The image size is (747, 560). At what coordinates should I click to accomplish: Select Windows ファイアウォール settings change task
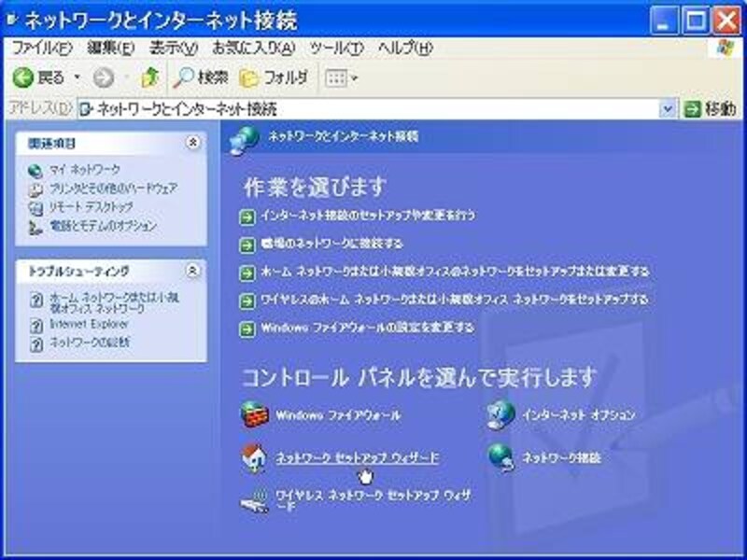pyautogui.click(x=367, y=329)
